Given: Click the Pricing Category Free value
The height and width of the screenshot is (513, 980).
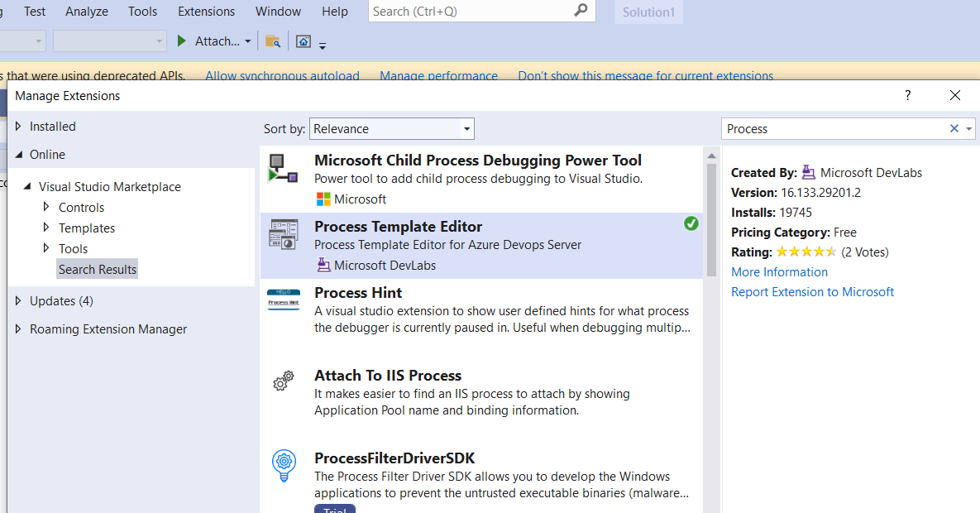Looking at the screenshot, I should [845, 233].
